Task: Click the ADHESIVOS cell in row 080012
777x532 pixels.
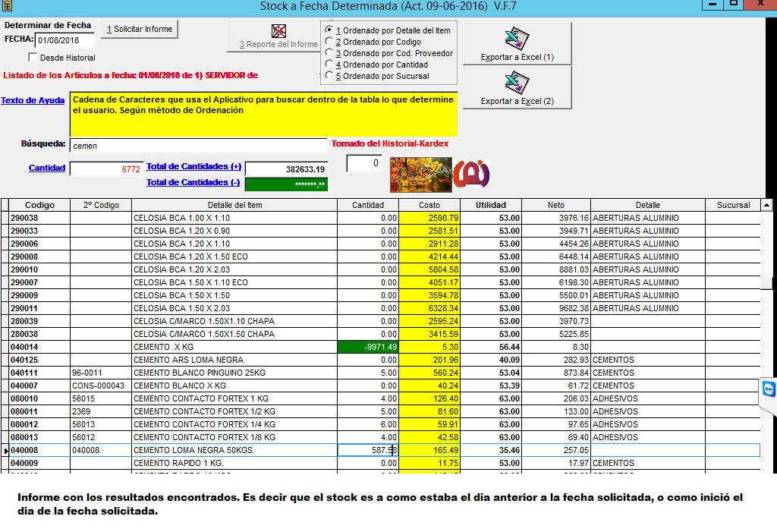Action: [648, 424]
